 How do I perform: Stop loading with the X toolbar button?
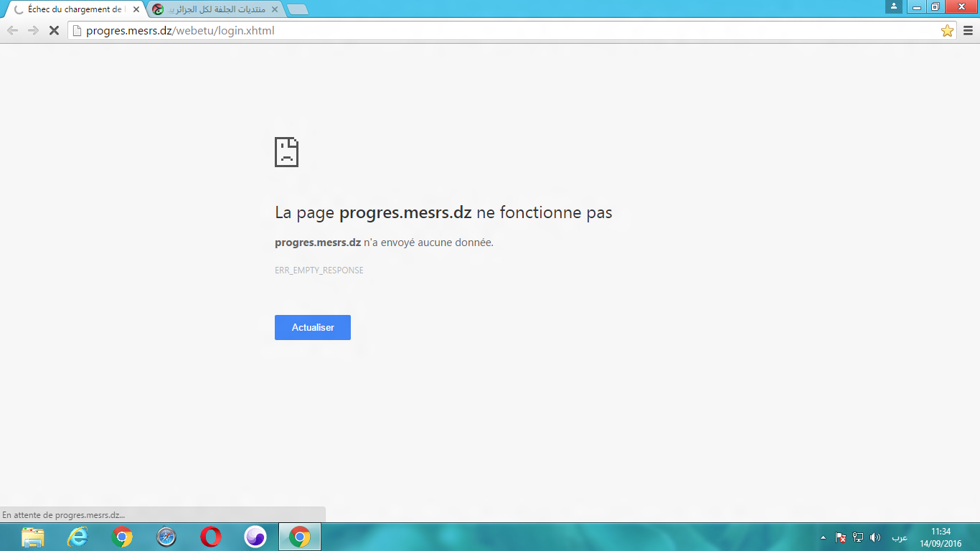pyautogui.click(x=53, y=31)
